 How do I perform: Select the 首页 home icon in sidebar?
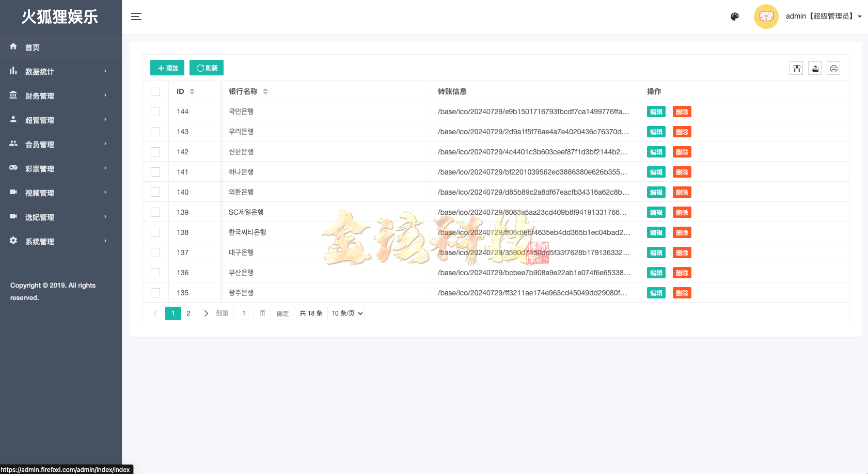point(13,46)
